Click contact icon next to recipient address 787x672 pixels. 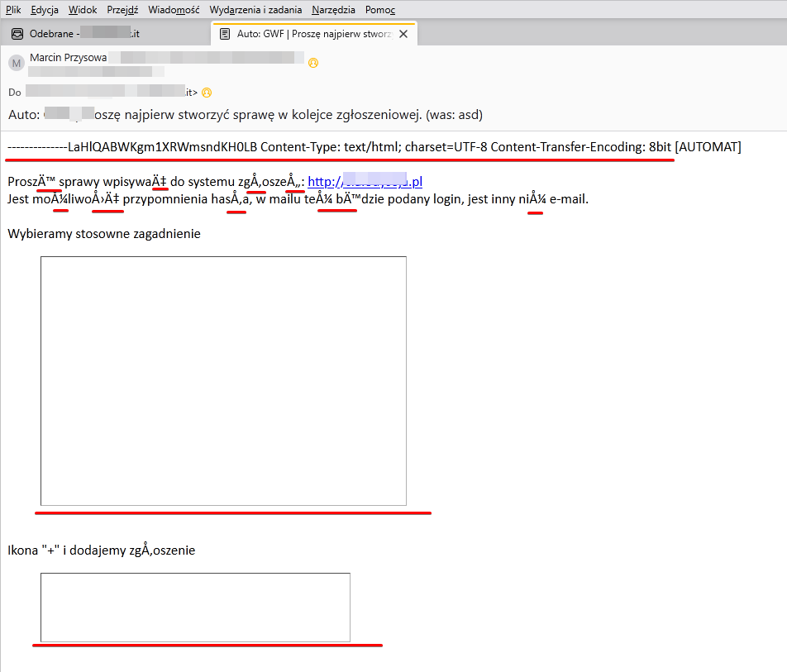[x=207, y=93]
